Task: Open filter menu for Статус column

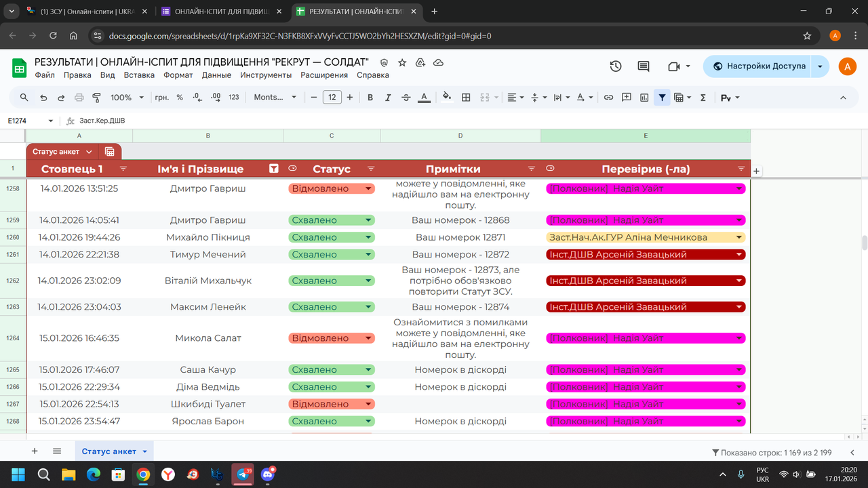Action: pyautogui.click(x=371, y=169)
